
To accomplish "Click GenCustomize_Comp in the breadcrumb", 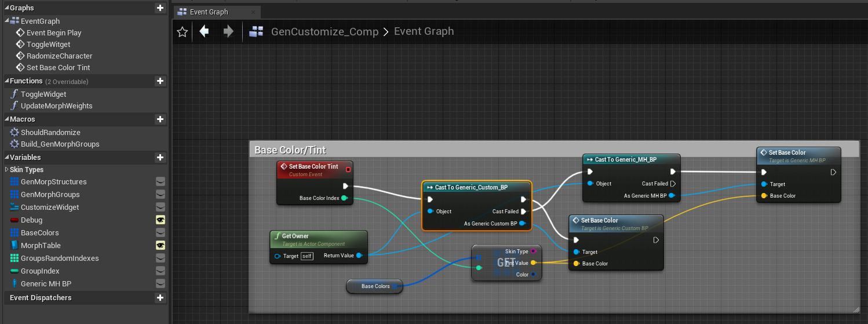I will click(324, 32).
